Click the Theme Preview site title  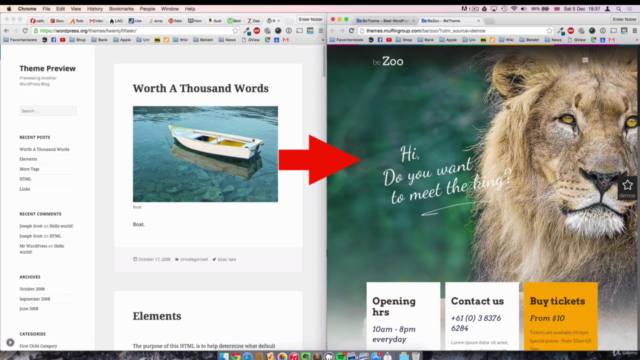coord(47,69)
